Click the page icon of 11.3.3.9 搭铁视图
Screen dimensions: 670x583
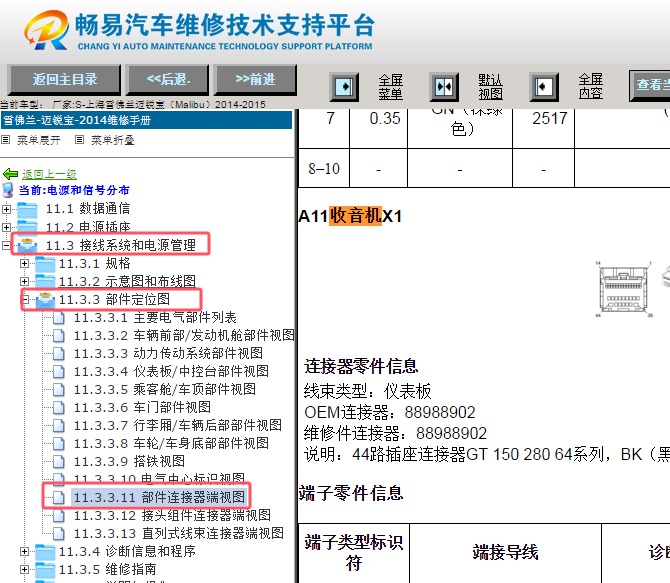click(x=59, y=462)
